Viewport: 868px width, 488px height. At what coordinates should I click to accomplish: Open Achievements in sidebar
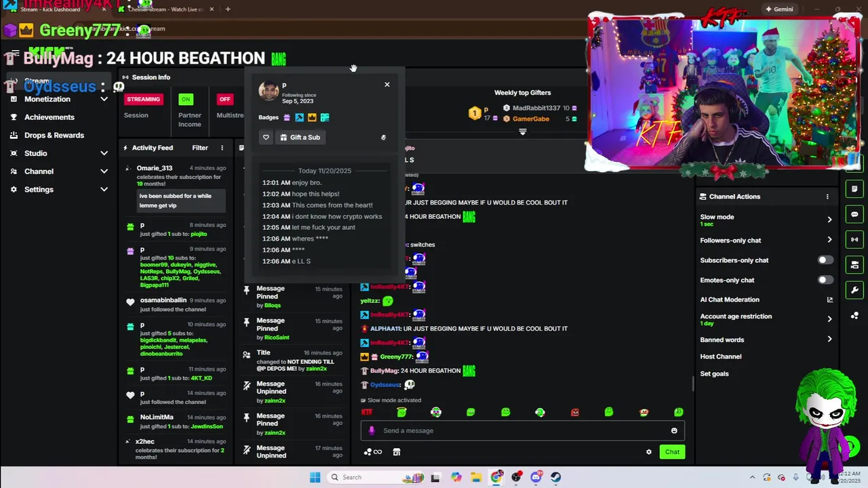click(50, 117)
